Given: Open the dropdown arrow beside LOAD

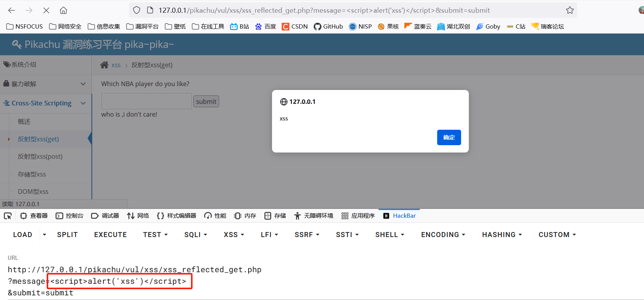Looking at the screenshot, I should [44, 235].
